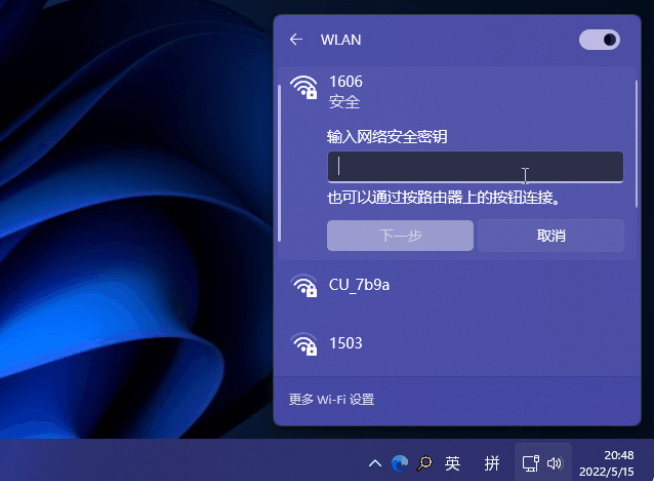Open Microsoft Edge from system tray
The image size is (654, 481).
pyautogui.click(x=400, y=463)
